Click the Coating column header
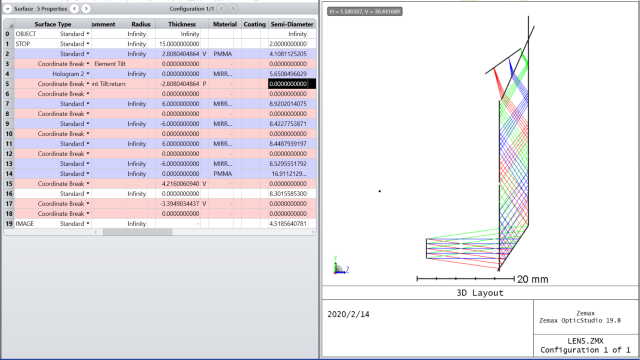The image size is (640, 360). [x=255, y=24]
